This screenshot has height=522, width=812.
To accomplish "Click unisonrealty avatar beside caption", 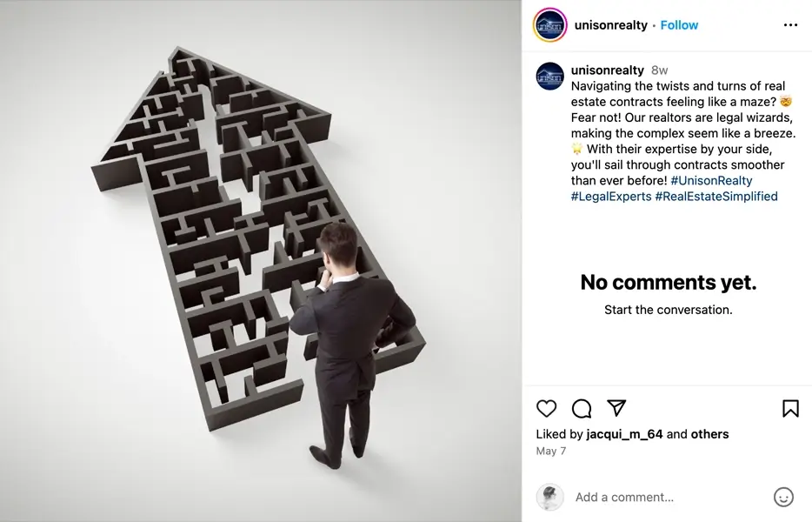I will click(550, 77).
